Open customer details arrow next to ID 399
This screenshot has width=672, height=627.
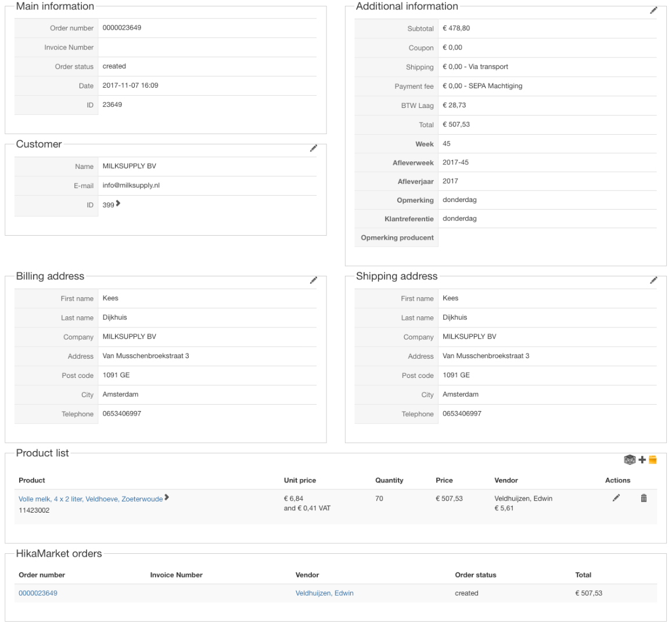[118, 203]
